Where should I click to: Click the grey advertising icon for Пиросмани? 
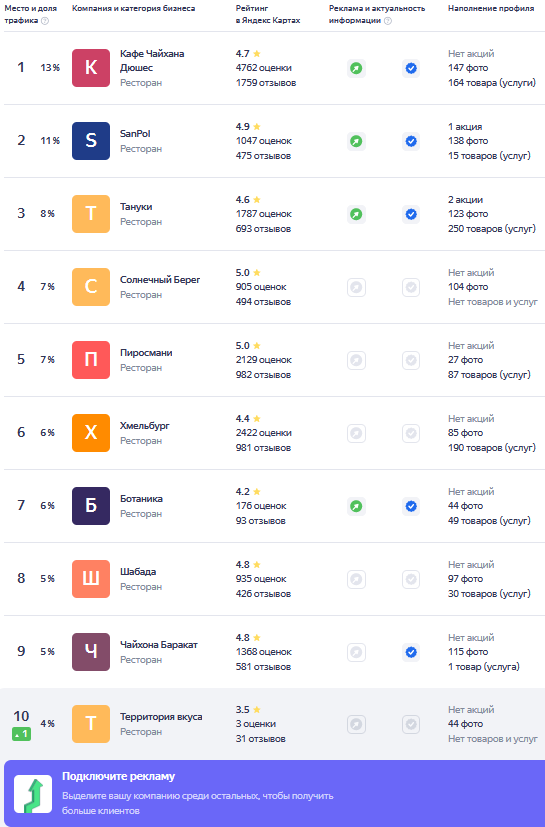(x=356, y=360)
